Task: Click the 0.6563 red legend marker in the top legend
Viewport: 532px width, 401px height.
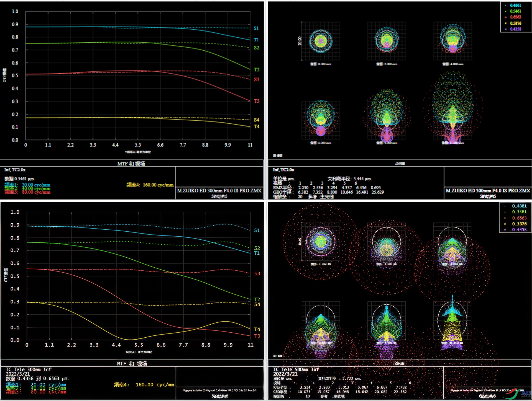Action: click(506, 17)
